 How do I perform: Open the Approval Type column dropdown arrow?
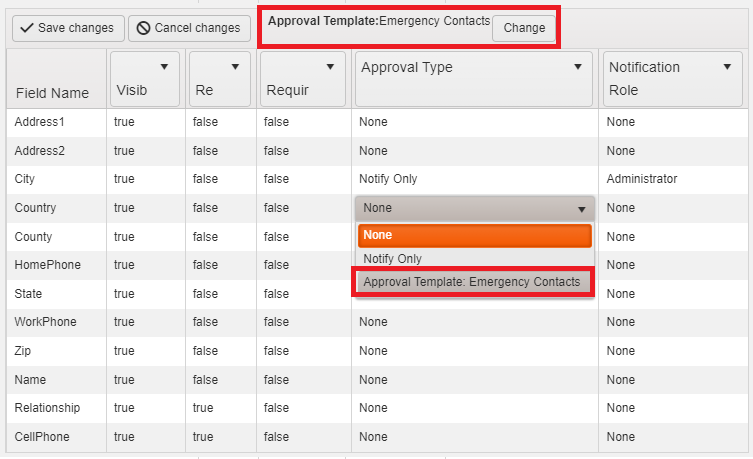coord(578,67)
